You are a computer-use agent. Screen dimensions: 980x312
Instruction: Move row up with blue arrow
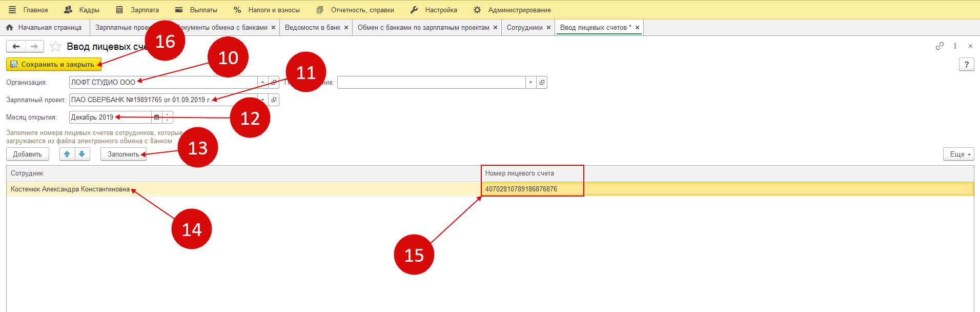67,154
